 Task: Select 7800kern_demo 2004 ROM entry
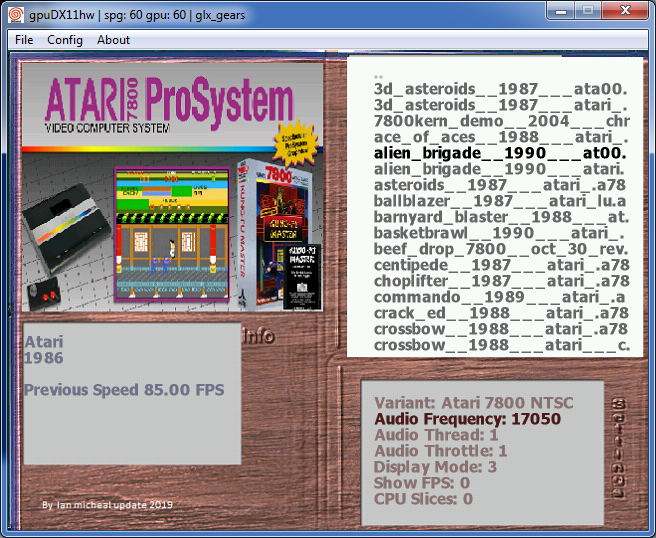coord(502,121)
